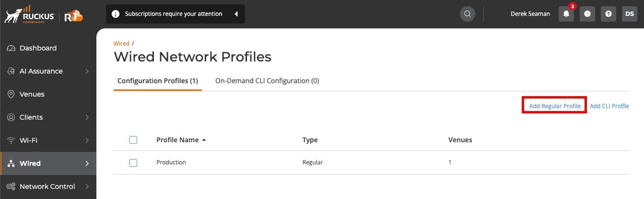
Task: Open the notifications bell icon
Action: tap(566, 14)
